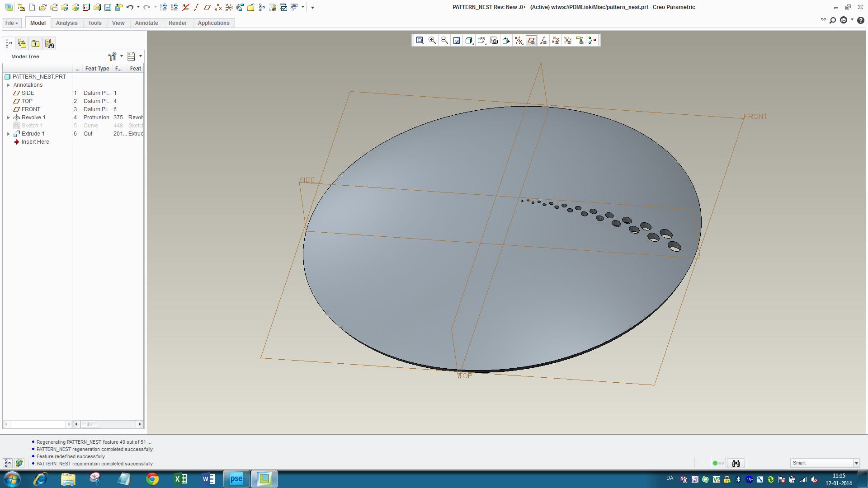Select the suppressed Sketch 1 feature

tap(31, 125)
